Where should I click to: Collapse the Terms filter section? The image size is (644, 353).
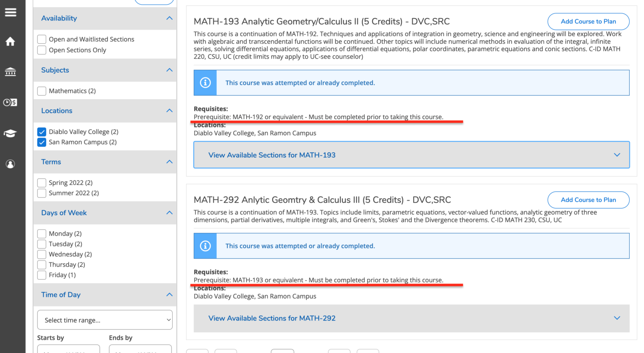pyautogui.click(x=169, y=162)
